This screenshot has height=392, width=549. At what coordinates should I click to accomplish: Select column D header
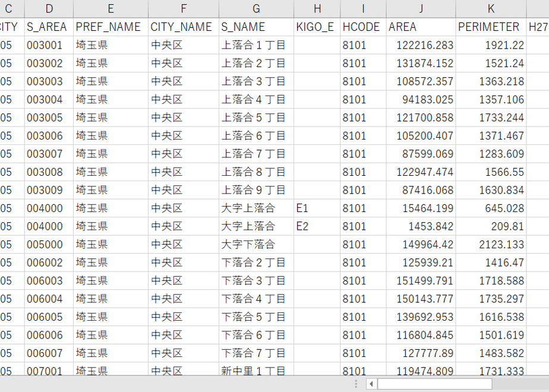point(49,8)
